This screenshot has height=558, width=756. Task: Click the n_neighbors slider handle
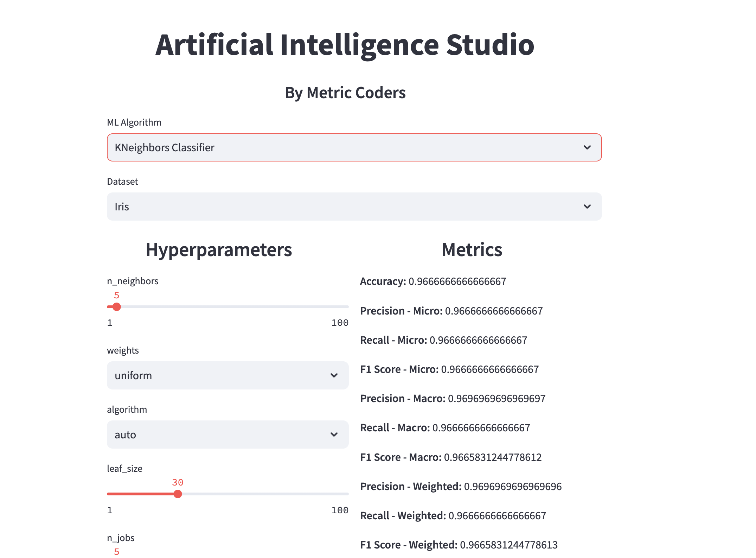(117, 307)
